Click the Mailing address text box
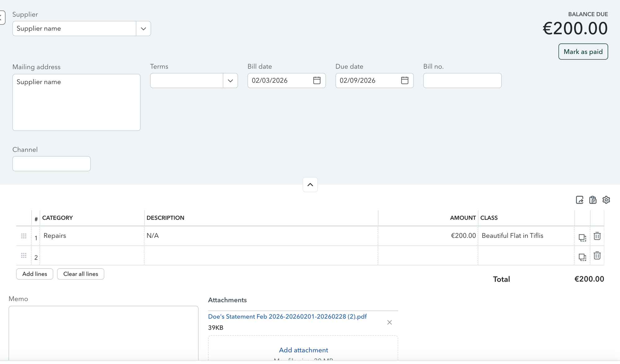 pyautogui.click(x=76, y=102)
